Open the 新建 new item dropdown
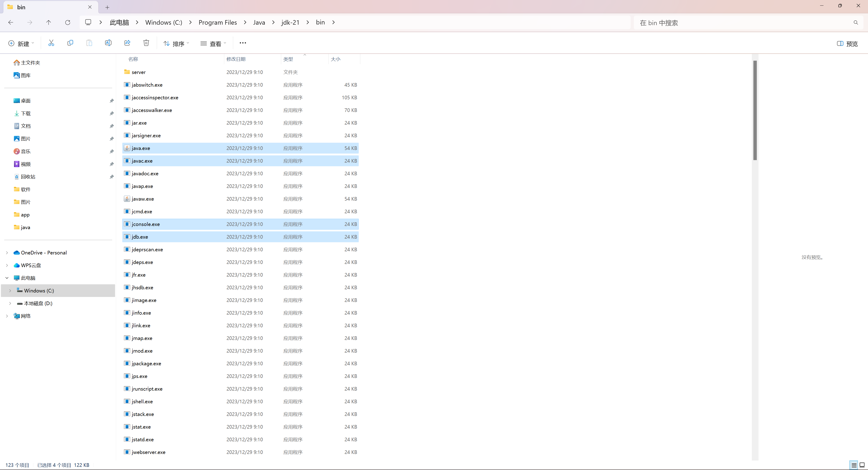Viewport: 868px width, 470px height. coord(21,43)
